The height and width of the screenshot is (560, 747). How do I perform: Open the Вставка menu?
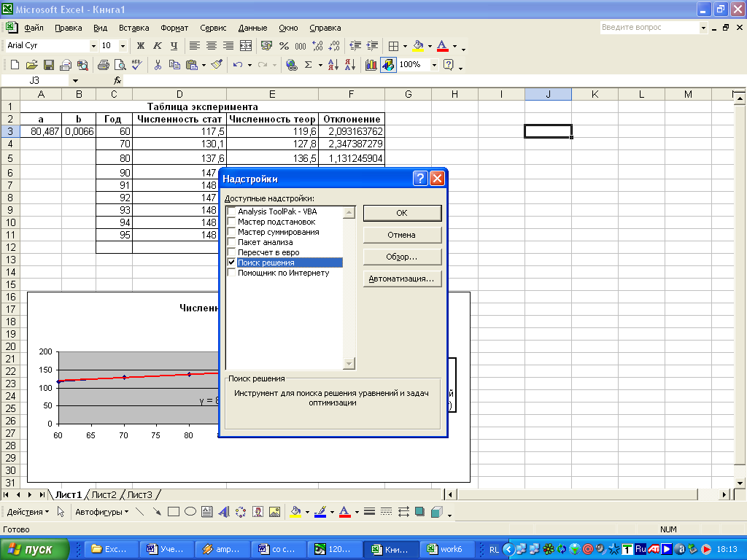coord(134,28)
